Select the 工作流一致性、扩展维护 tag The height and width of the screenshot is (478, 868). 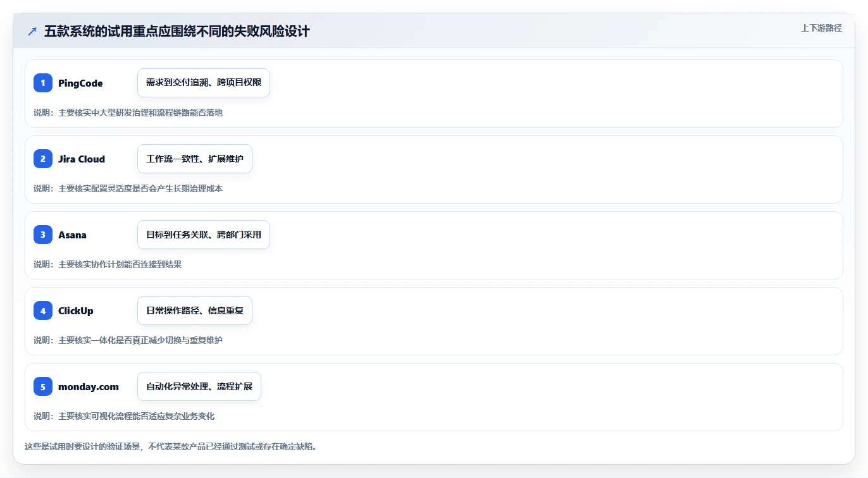tap(195, 159)
